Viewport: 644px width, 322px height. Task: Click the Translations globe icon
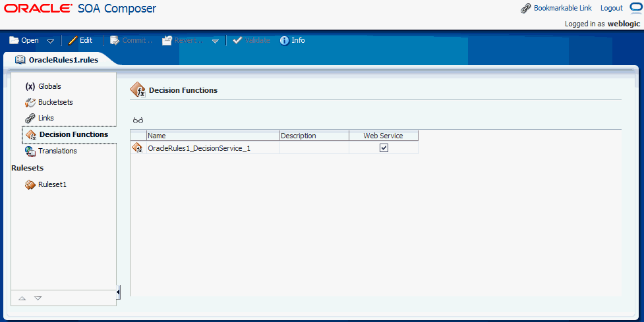[x=30, y=151]
